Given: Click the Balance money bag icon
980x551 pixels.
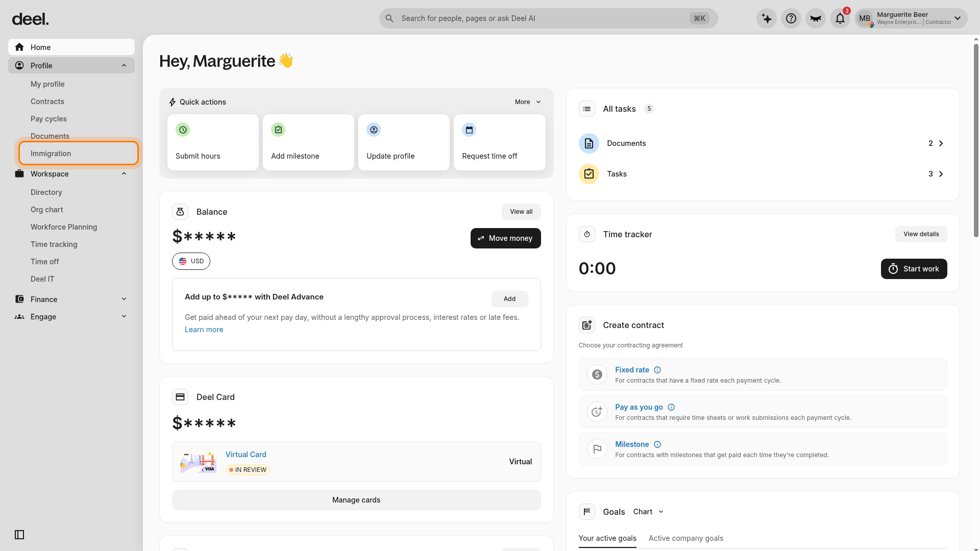Looking at the screenshot, I should 180,212.
